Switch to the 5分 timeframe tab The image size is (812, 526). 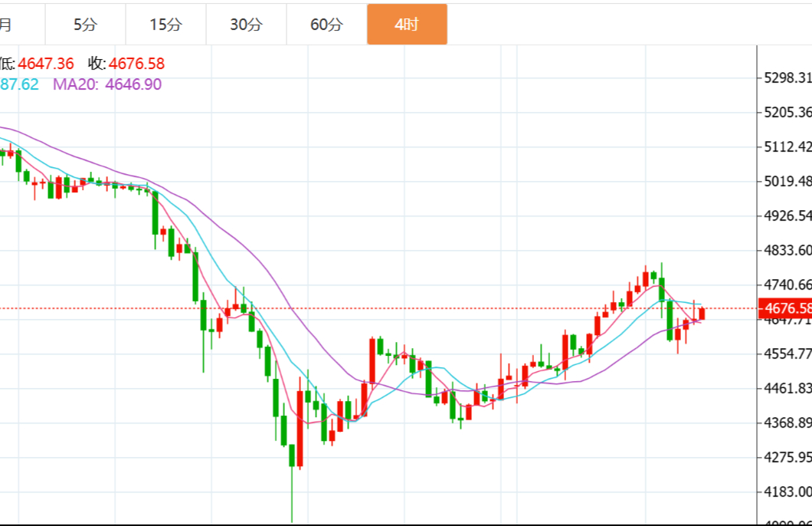click(85, 25)
